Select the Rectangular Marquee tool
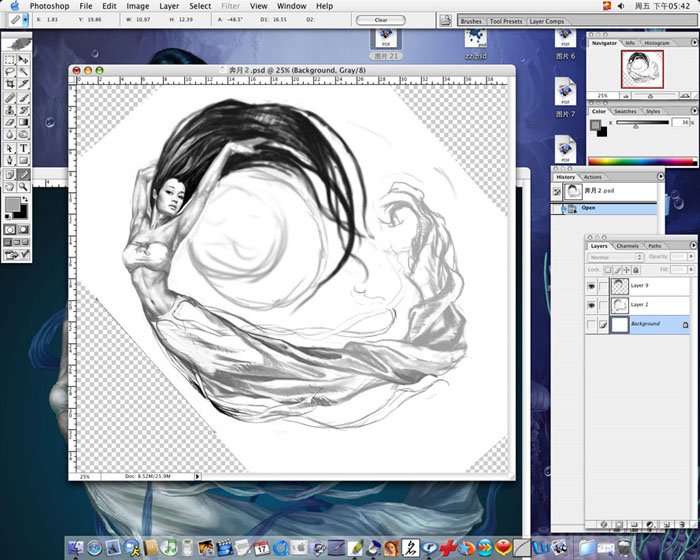 click(x=9, y=59)
